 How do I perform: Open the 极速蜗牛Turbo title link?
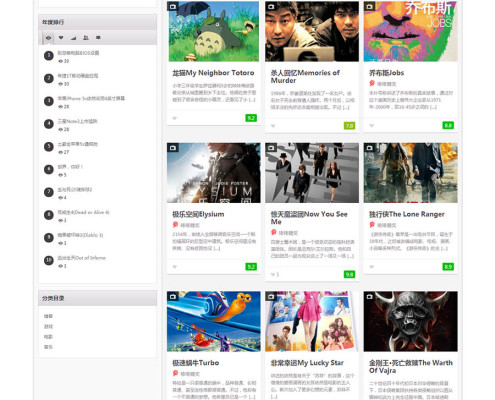tap(196, 363)
